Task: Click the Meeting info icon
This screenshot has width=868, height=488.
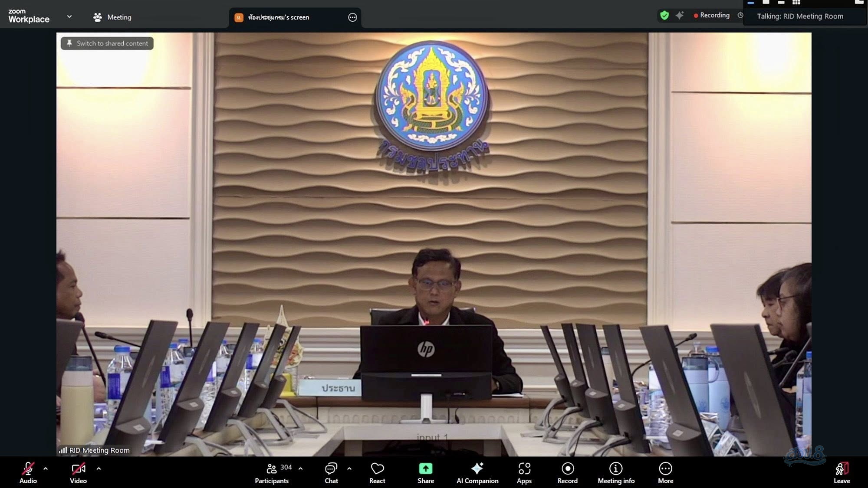Action: (615, 469)
